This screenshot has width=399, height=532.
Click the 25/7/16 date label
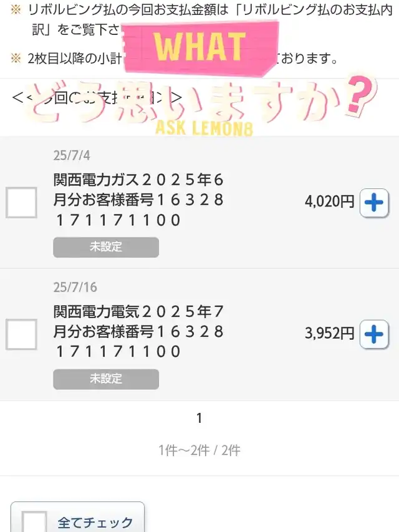[75, 288]
